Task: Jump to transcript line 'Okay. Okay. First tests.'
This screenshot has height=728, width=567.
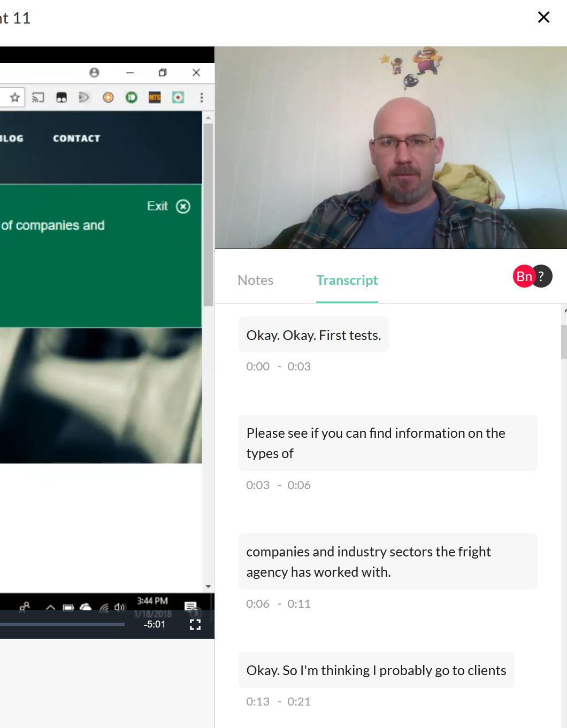Action: pos(313,335)
